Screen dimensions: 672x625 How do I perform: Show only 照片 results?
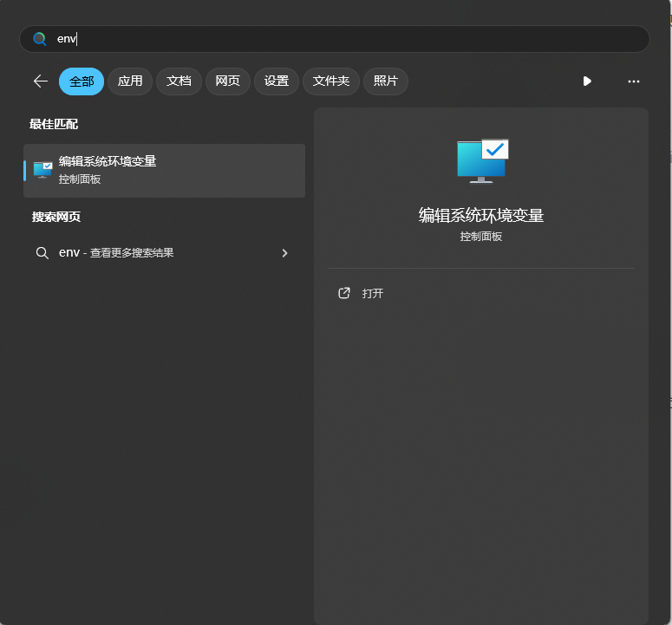point(385,81)
